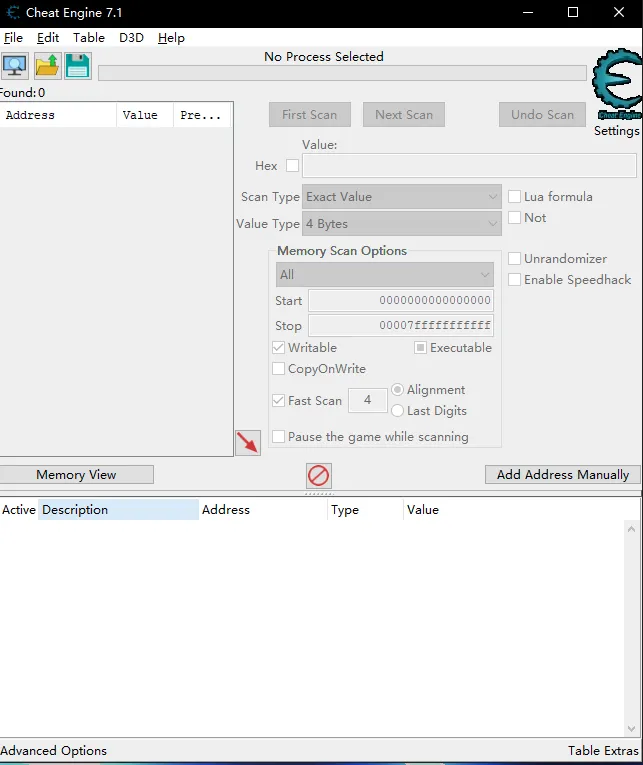Expand the Scan Type dropdown
Screen dimensions: 643x765
coord(401,197)
